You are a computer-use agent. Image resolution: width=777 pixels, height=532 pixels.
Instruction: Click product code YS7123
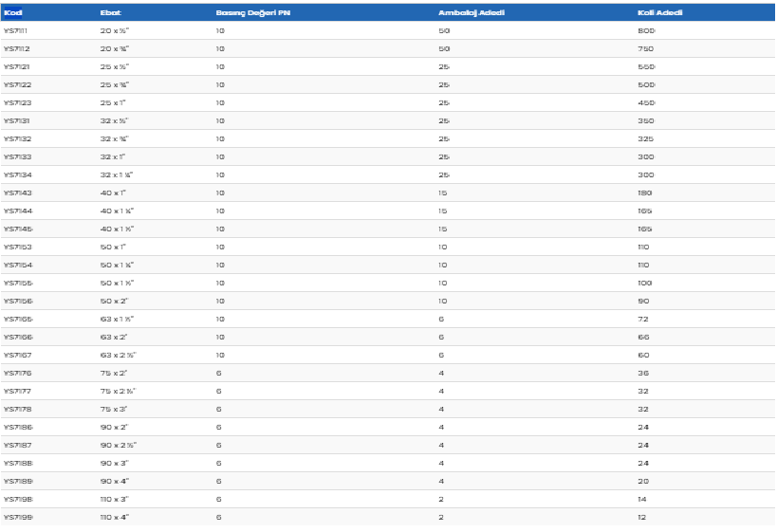[x=17, y=102]
